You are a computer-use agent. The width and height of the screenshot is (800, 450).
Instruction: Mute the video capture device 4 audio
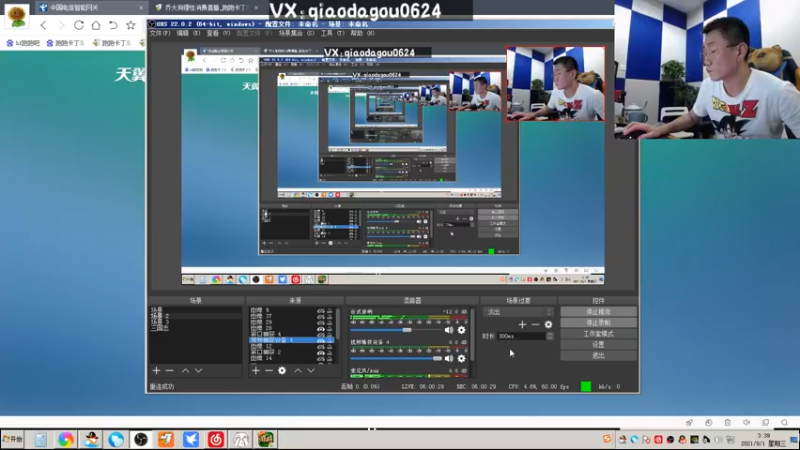[449, 359]
